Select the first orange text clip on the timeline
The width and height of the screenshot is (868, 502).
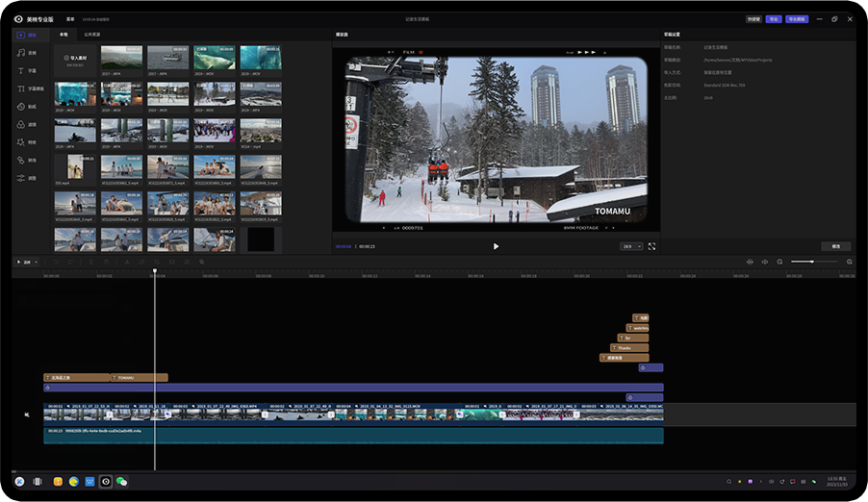tap(76, 378)
